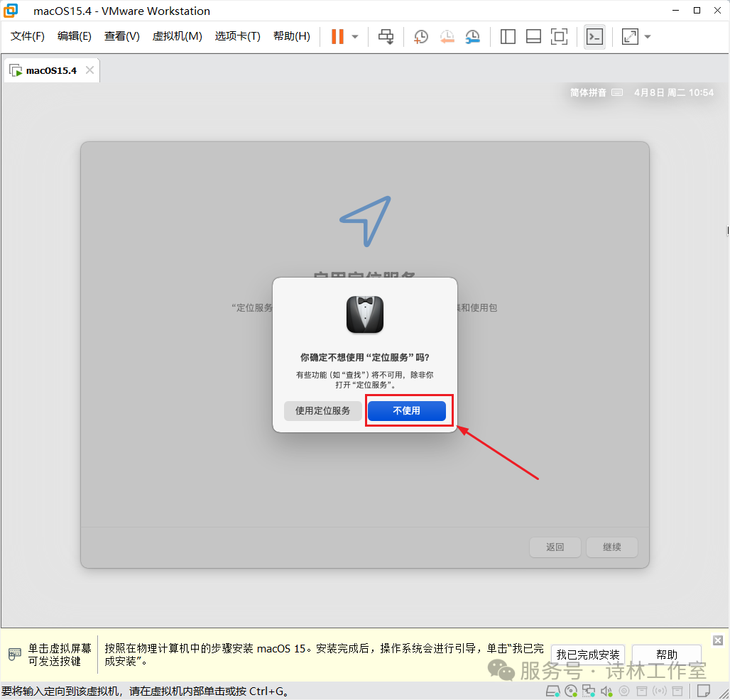
Task: Click the date and time in guest menu bar
Action: (674, 92)
